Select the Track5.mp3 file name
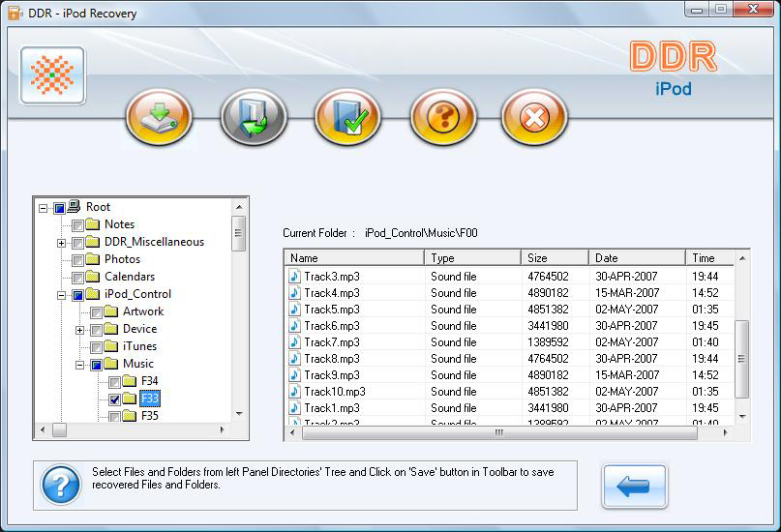This screenshot has height=532, width=781. point(332,310)
